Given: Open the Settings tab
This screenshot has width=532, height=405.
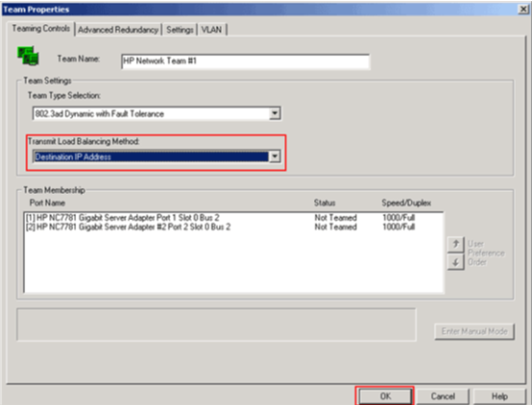Looking at the screenshot, I should 179,30.
